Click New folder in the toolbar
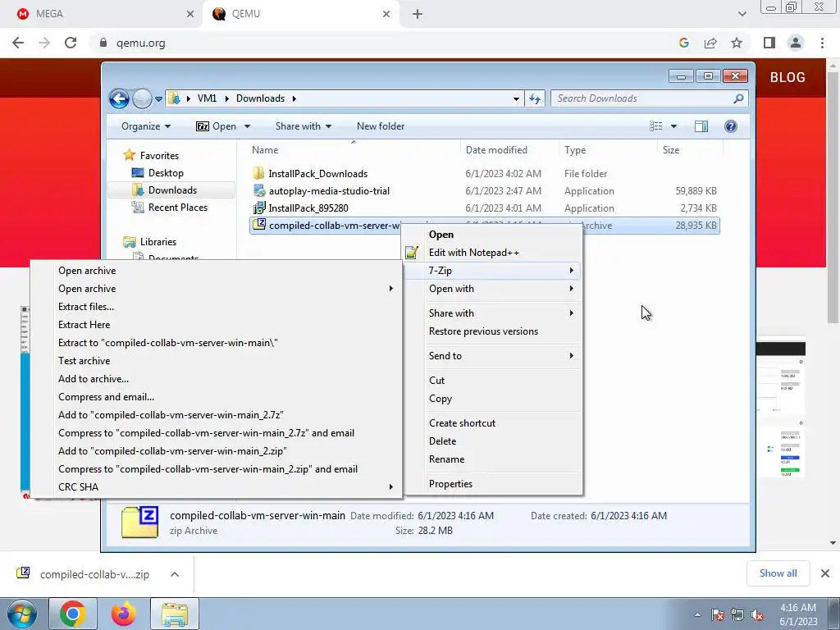This screenshot has width=840, height=630. pos(381,126)
